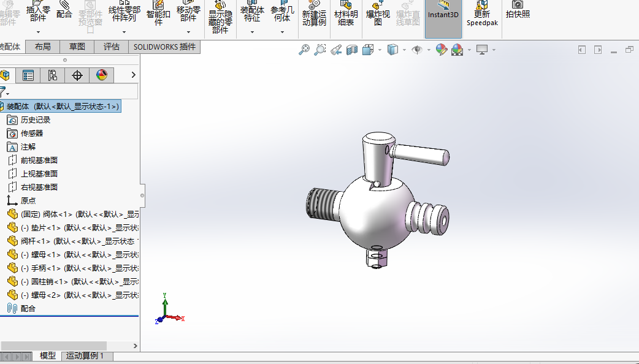Open View Settings dropdown arrow

point(494,50)
